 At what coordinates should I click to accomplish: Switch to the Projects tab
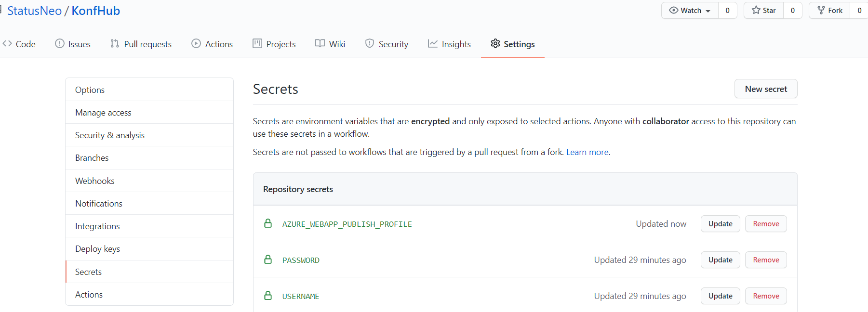click(274, 44)
